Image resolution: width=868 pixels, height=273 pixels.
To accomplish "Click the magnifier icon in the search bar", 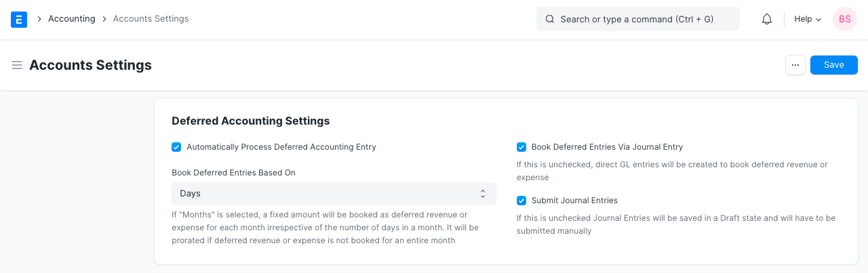I will pos(550,19).
